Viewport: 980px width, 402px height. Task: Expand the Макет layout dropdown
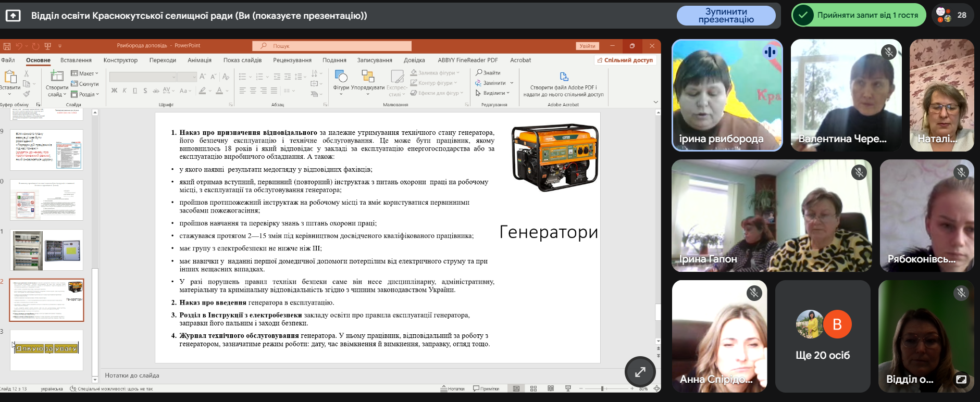(85, 73)
